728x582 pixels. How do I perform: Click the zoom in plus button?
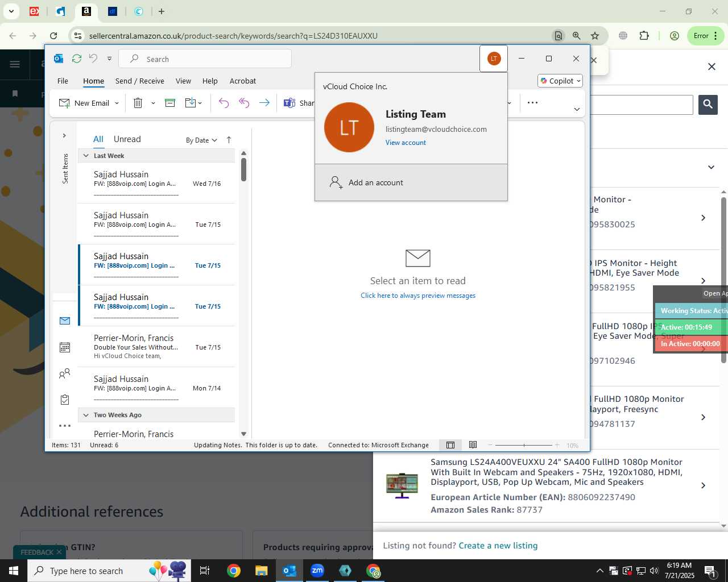[x=557, y=445]
